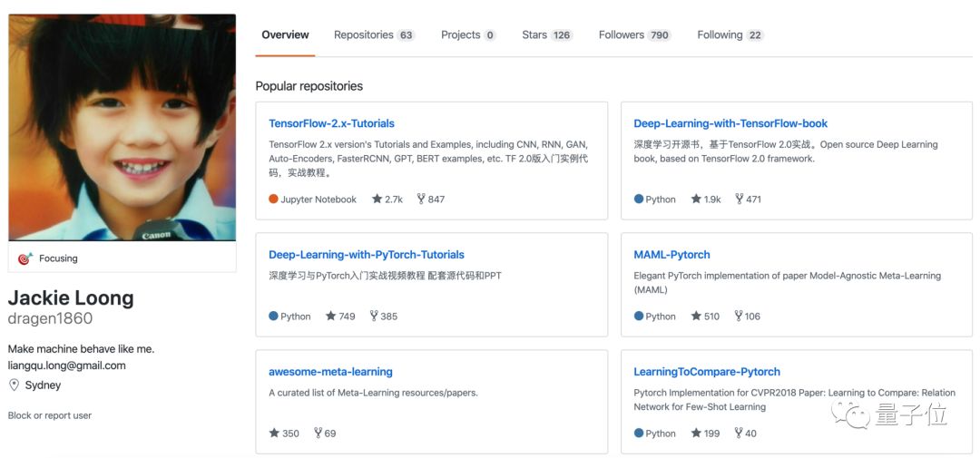Click the fork icon showing 471
Screen dimensions: 980x458
pyautogui.click(x=740, y=200)
